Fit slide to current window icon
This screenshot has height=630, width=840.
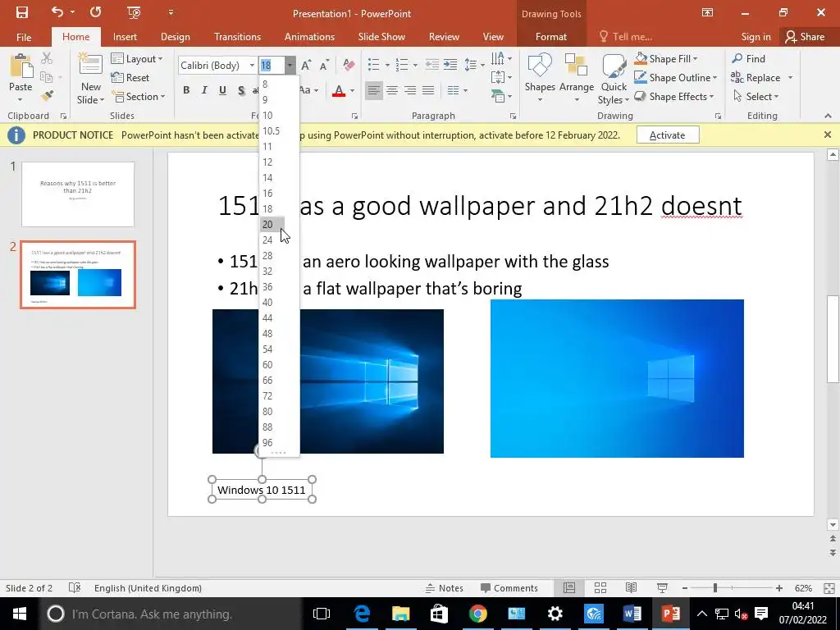[829, 588]
